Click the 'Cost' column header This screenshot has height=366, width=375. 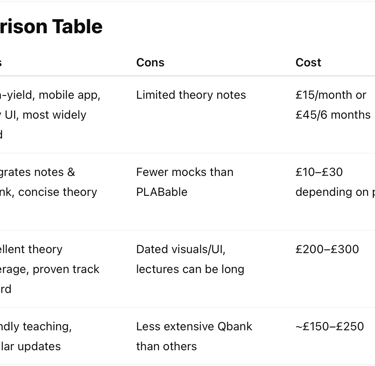(x=308, y=62)
